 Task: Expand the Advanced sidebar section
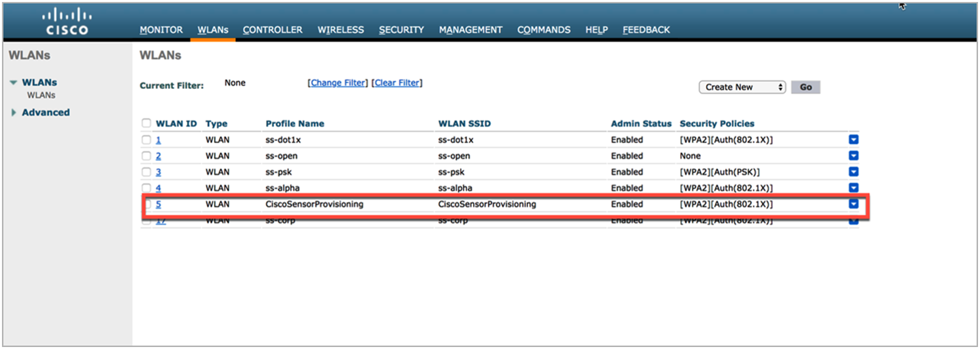tap(14, 112)
